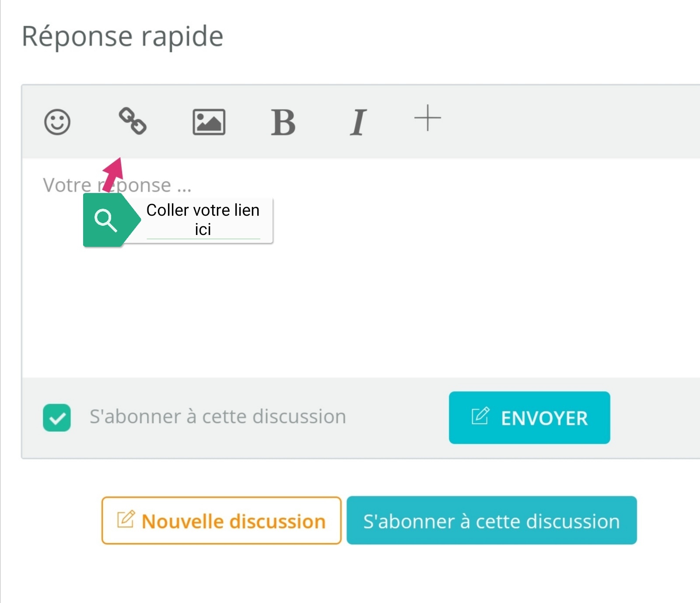Click the checkbox label 'S'abonner à cette discussion'
This screenshot has width=700, height=603.
point(218,417)
